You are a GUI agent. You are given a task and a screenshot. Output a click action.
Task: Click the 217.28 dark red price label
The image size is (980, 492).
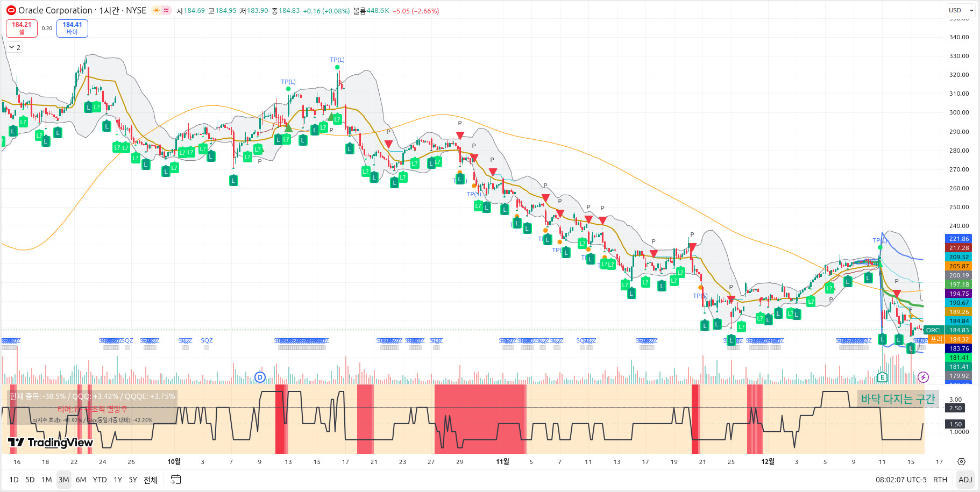(x=958, y=248)
